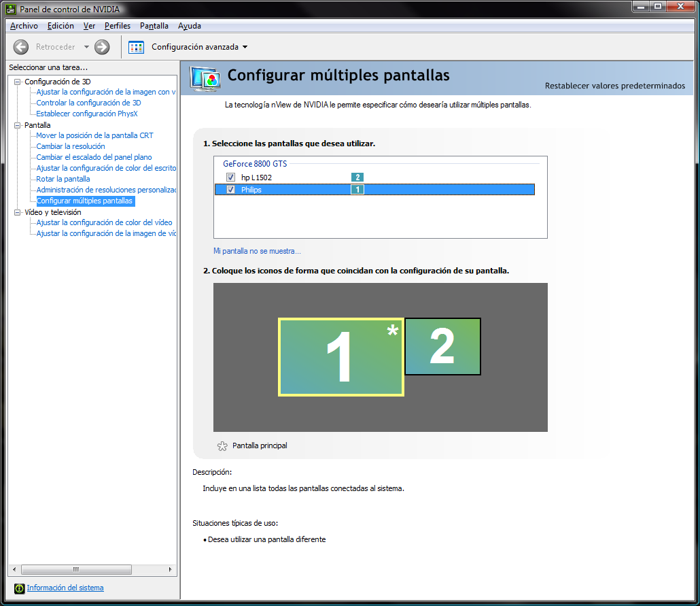Click the task pane horizontal scrollbar thumb
Screen dimensions: 700x606
pyautogui.click(x=76, y=569)
